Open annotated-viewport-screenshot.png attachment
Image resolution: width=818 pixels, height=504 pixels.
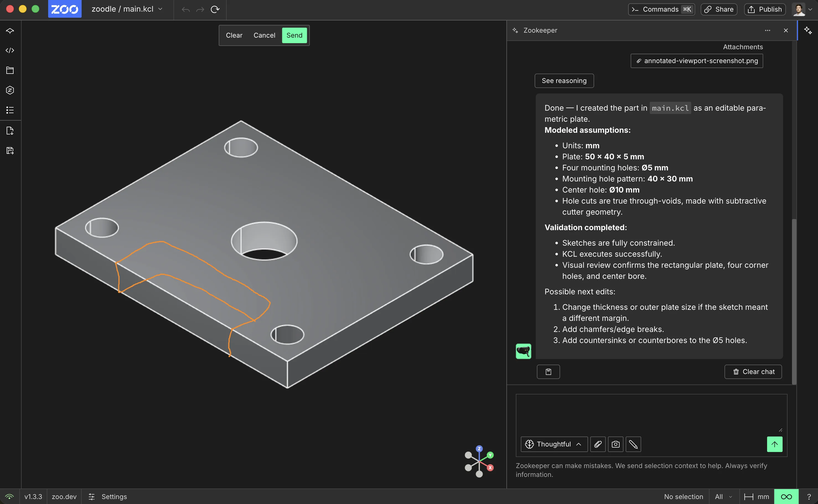tap(697, 61)
